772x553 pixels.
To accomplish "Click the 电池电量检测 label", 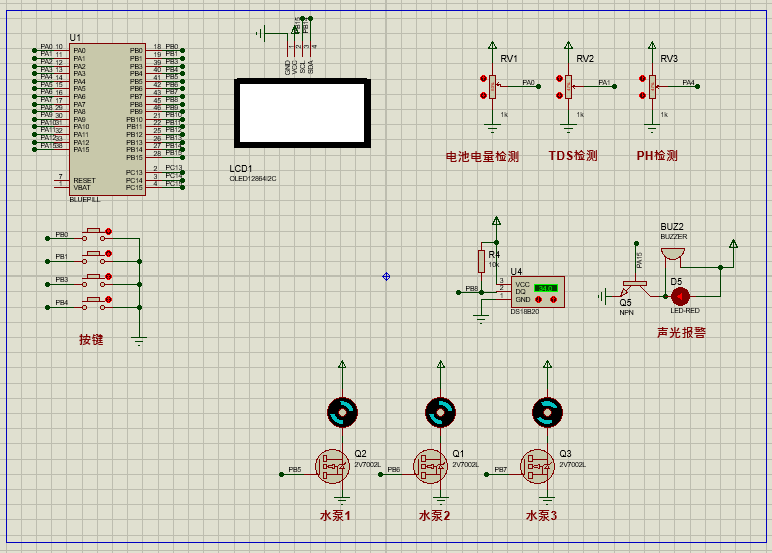I will pyautogui.click(x=482, y=157).
